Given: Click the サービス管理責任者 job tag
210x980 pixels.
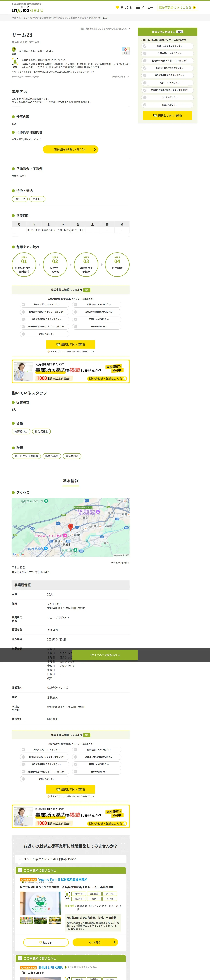Looking at the screenshot, I should [x=26, y=456].
